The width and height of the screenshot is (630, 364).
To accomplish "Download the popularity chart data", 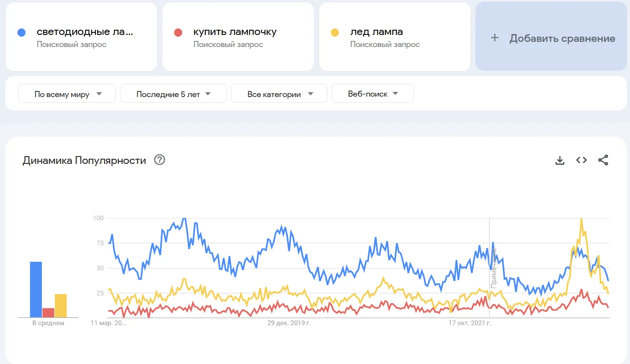I will (560, 160).
